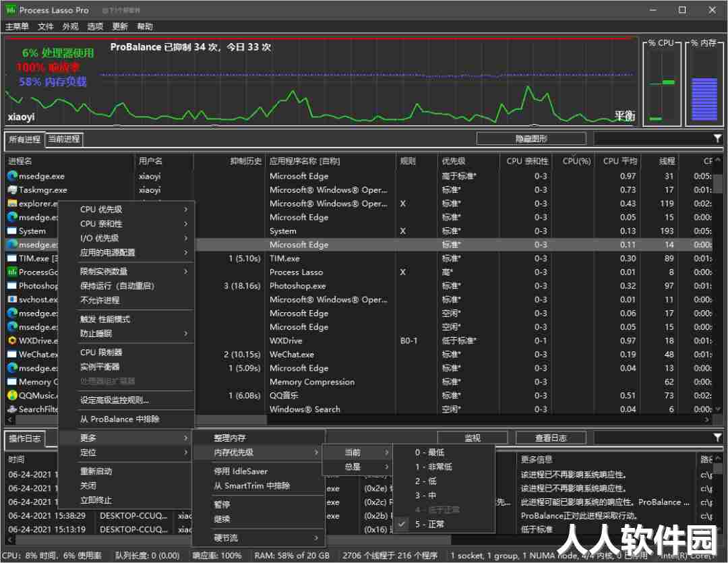Switch to the 操作日志 tab
This screenshot has height=563, width=728.
point(25,438)
